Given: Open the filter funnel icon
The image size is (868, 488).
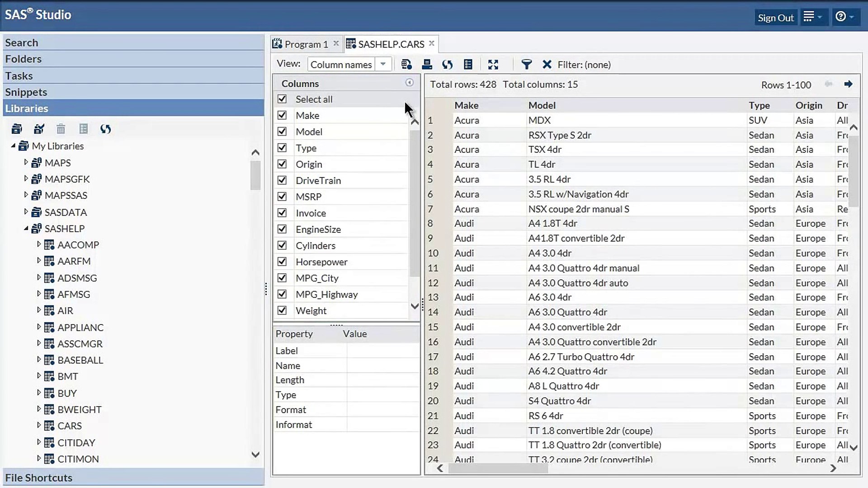Looking at the screenshot, I should [526, 65].
